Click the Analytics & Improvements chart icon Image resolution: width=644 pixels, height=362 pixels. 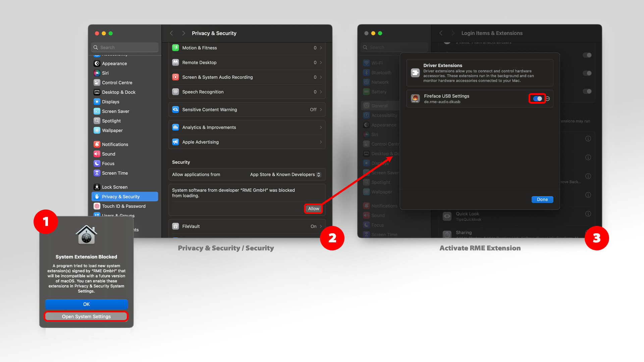click(x=175, y=127)
